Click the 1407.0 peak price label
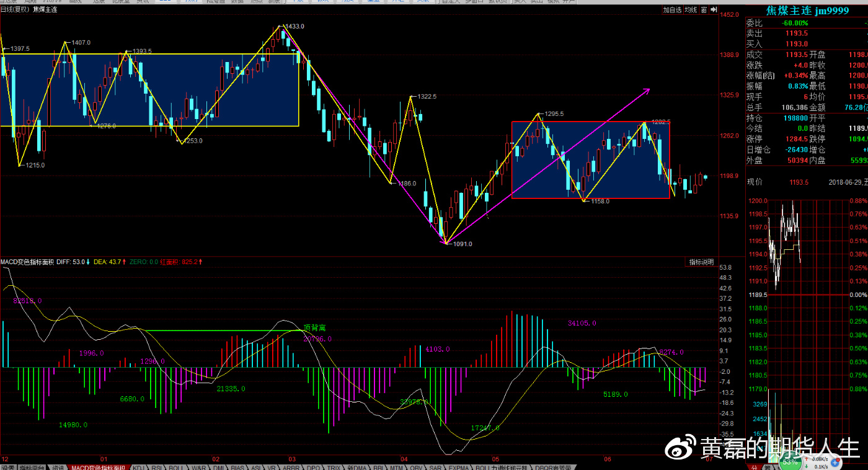 pos(81,43)
